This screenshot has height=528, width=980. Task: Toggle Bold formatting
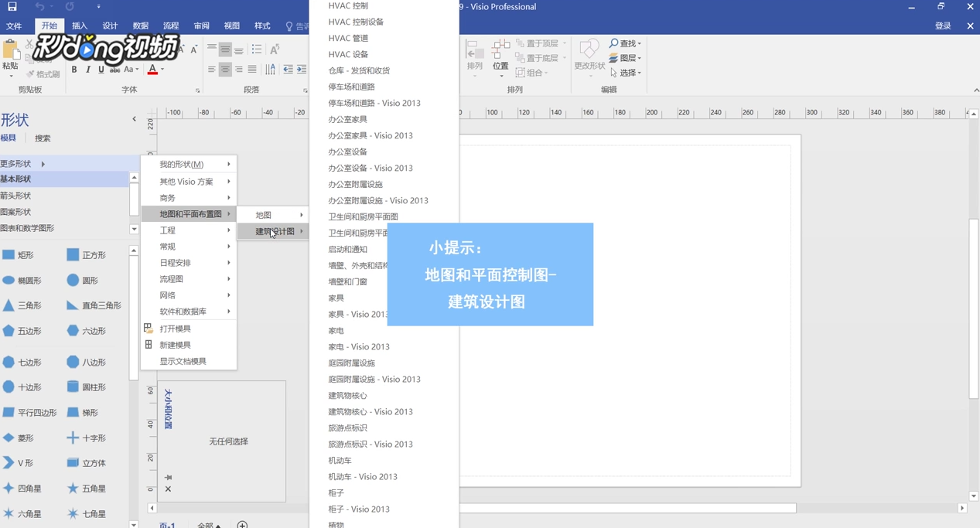pos(74,70)
